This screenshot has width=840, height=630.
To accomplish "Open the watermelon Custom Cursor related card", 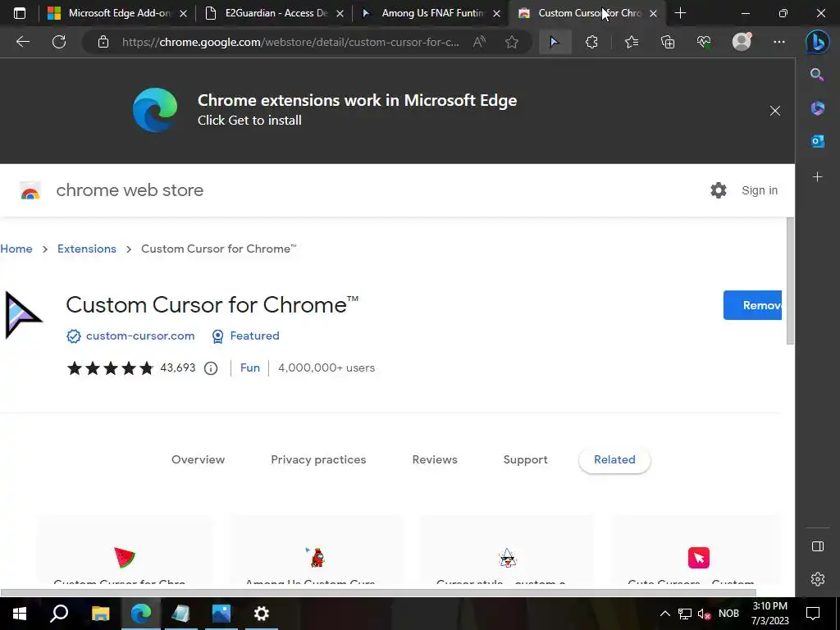I will [x=125, y=550].
